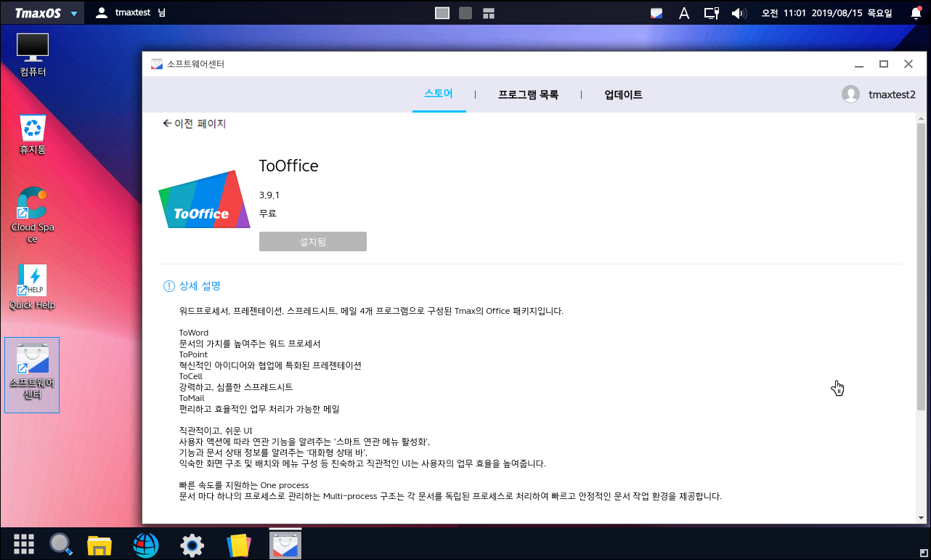Go back via 이전 페이지 link

click(x=194, y=123)
